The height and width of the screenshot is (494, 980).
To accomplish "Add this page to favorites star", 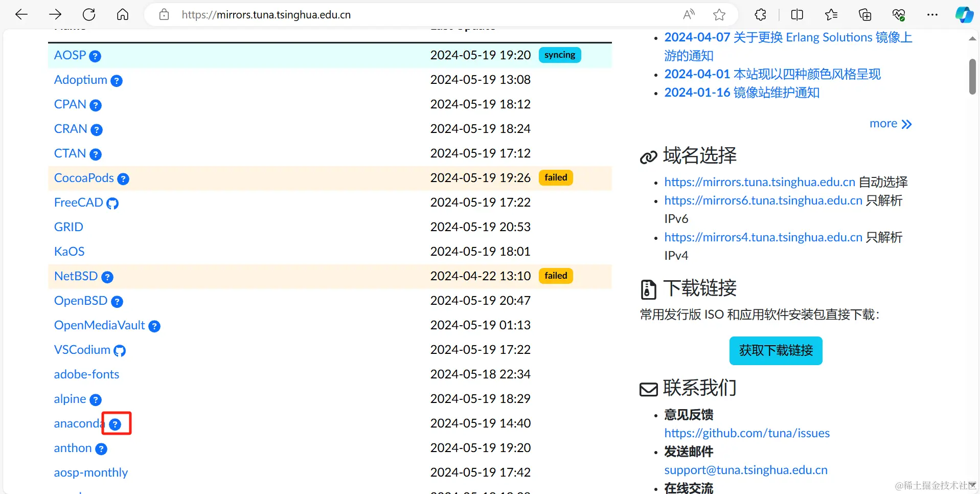I will click(x=719, y=14).
